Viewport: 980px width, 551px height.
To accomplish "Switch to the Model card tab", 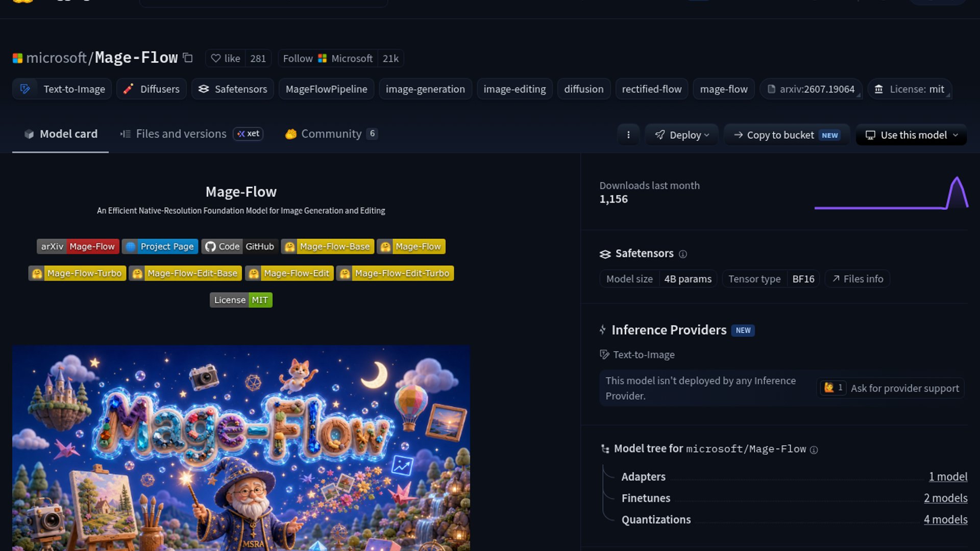I will [60, 134].
